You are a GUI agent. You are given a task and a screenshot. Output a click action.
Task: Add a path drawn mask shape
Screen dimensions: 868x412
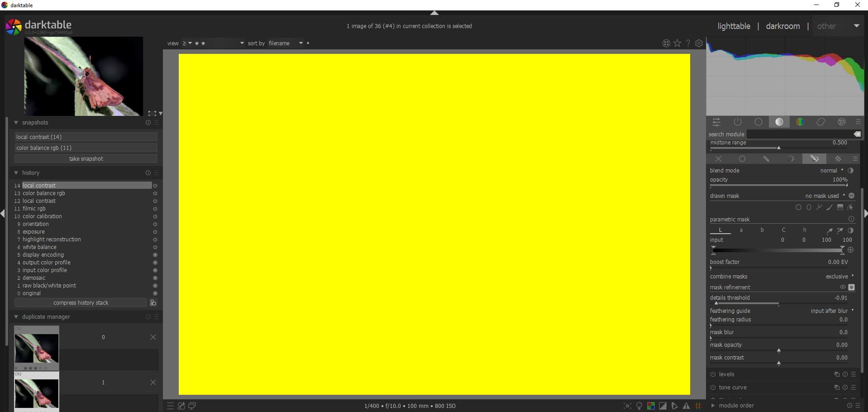(819, 207)
